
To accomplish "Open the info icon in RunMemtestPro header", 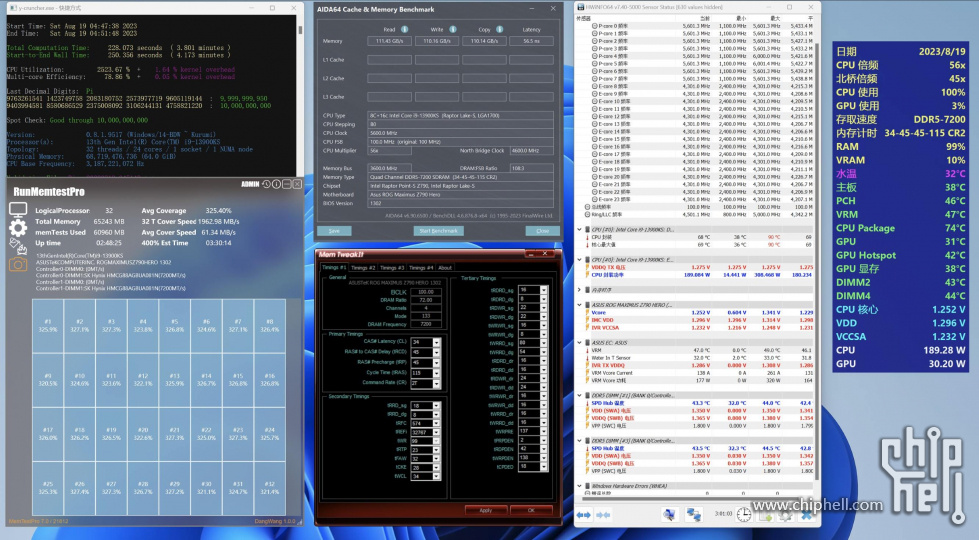I will point(277,184).
